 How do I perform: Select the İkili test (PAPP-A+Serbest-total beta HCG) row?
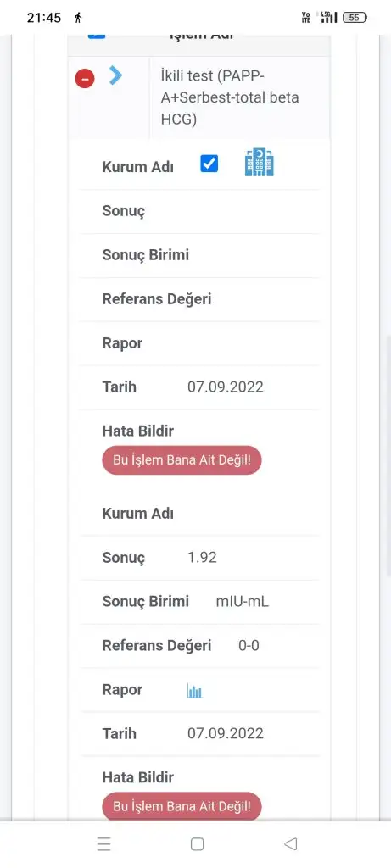coord(198,97)
